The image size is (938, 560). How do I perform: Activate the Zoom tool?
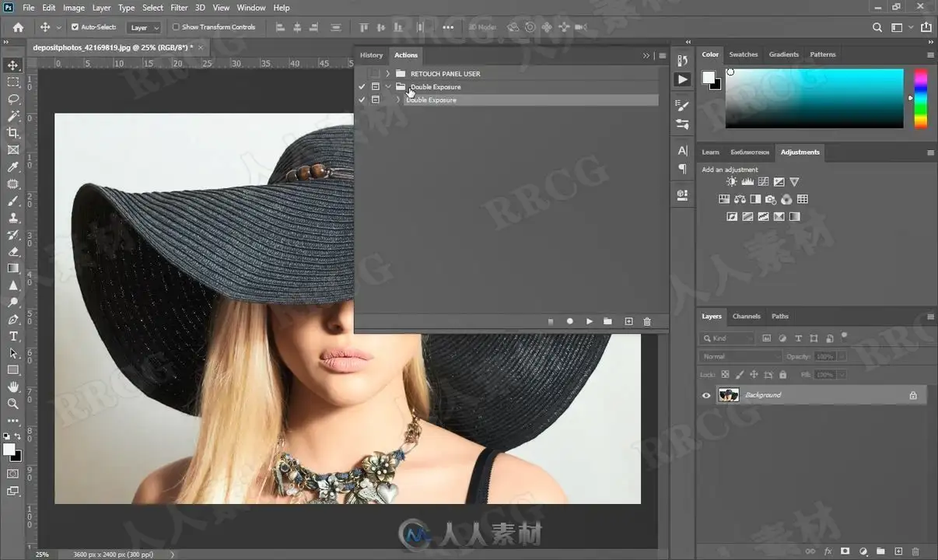[x=13, y=404]
